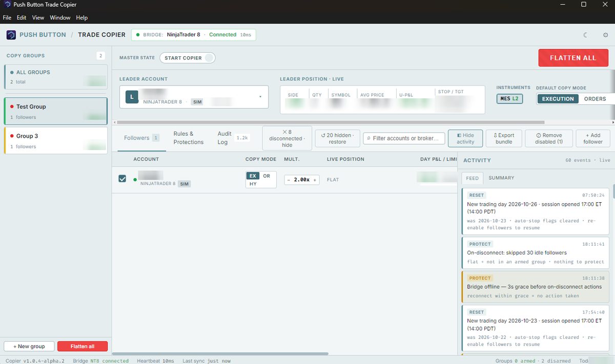Create a group with + New group

pyautogui.click(x=29, y=347)
